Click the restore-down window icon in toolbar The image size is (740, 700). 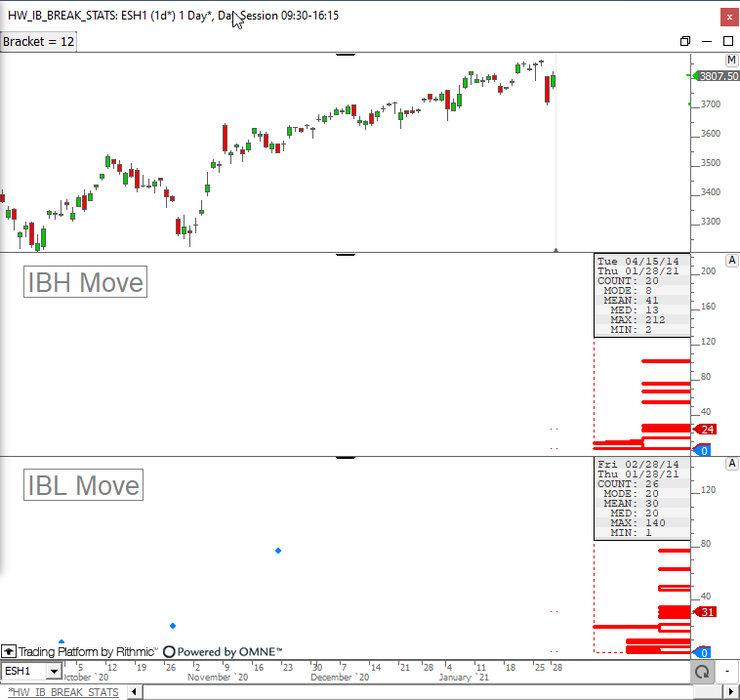coord(685,41)
